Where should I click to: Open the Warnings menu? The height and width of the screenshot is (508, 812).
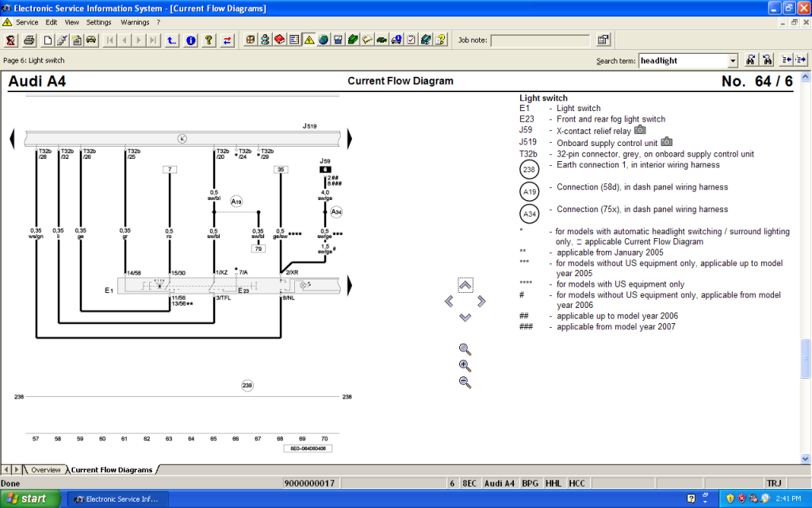point(135,22)
